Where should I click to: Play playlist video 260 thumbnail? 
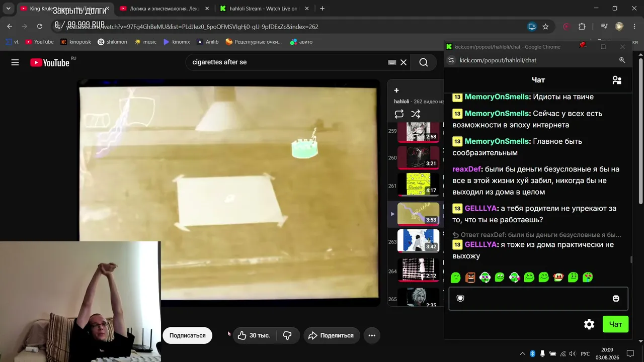[x=418, y=157]
